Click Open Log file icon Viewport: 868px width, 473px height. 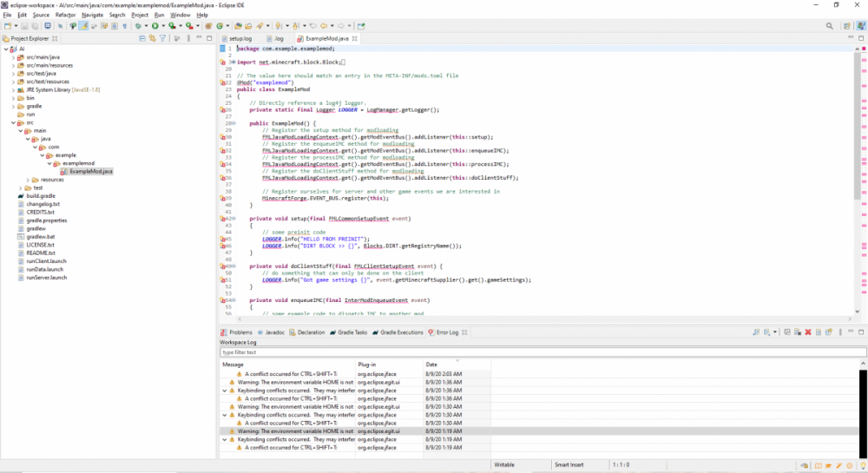point(819,332)
